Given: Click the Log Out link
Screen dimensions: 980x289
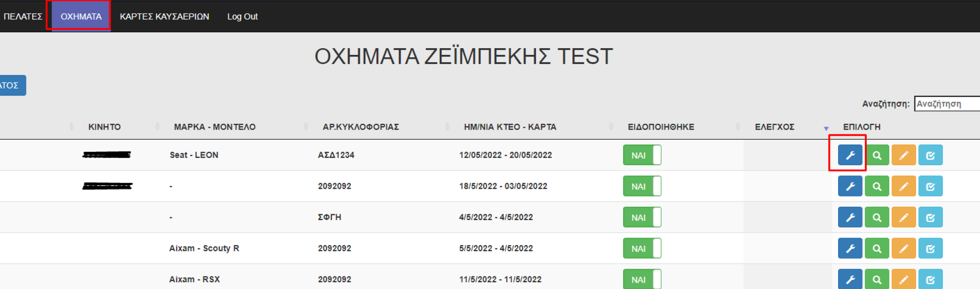Looking at the screenshot, I should [242, 16].
